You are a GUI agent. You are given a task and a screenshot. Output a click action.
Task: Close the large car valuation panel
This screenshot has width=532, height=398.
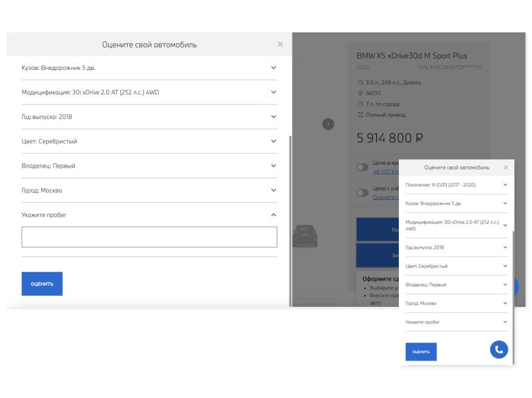pos(280,44)
